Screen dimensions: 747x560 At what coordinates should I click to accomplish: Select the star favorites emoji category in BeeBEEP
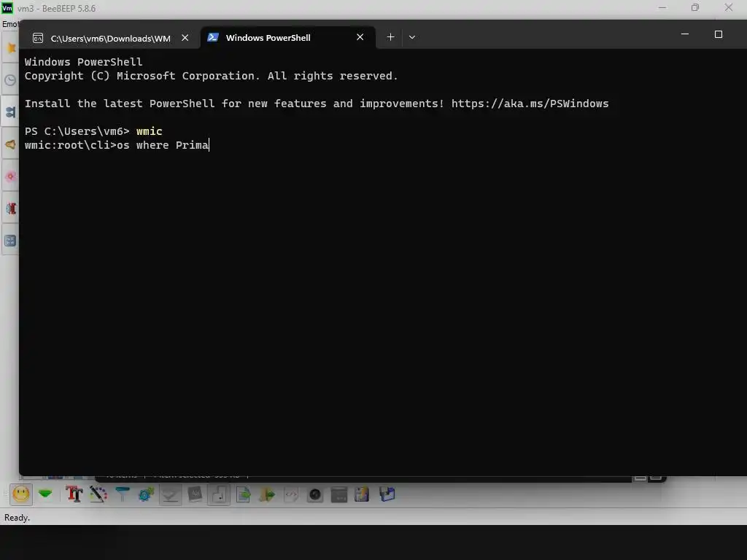click(10, 47)
